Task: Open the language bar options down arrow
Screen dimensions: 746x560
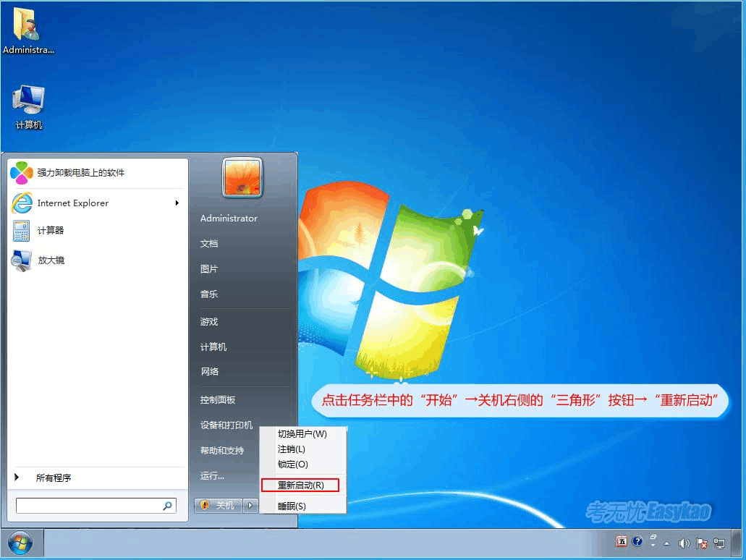Action: coord(653,546)
